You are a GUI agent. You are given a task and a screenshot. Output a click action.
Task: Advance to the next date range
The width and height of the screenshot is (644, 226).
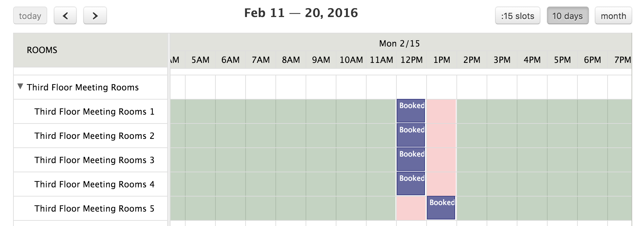click(x=95, y=16)
